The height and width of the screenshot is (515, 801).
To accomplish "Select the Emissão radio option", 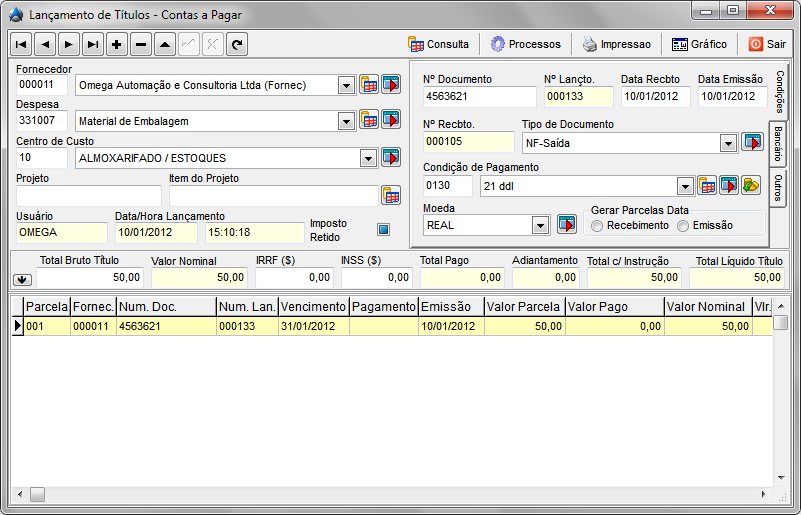I will (684, 226).
